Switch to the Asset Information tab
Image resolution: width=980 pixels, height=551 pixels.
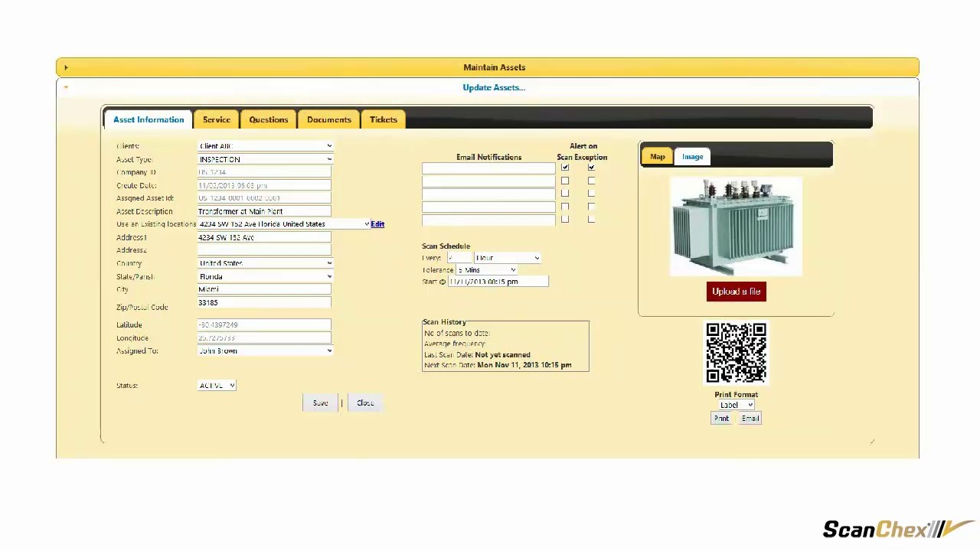point(149,119)
